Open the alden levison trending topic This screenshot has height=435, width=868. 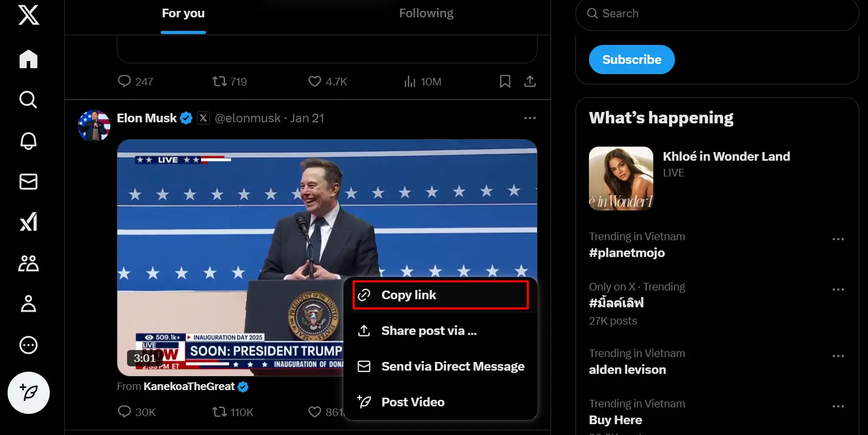tap(627, 370)
